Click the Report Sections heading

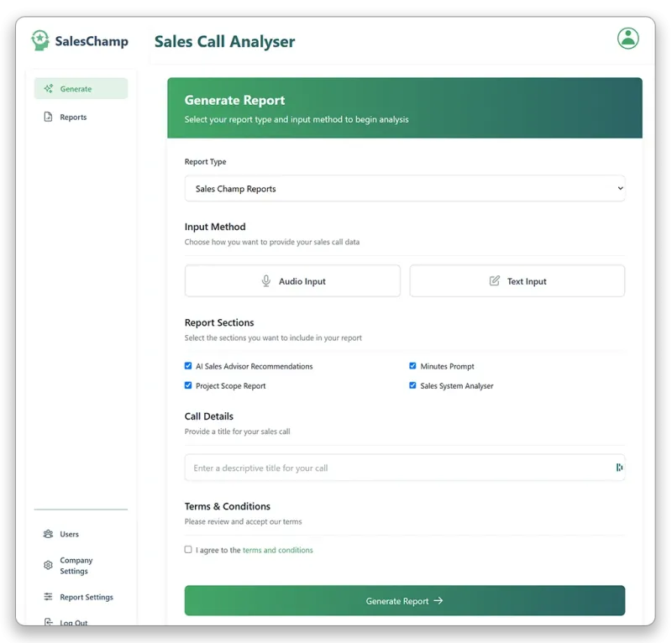(x=219, y=322)
